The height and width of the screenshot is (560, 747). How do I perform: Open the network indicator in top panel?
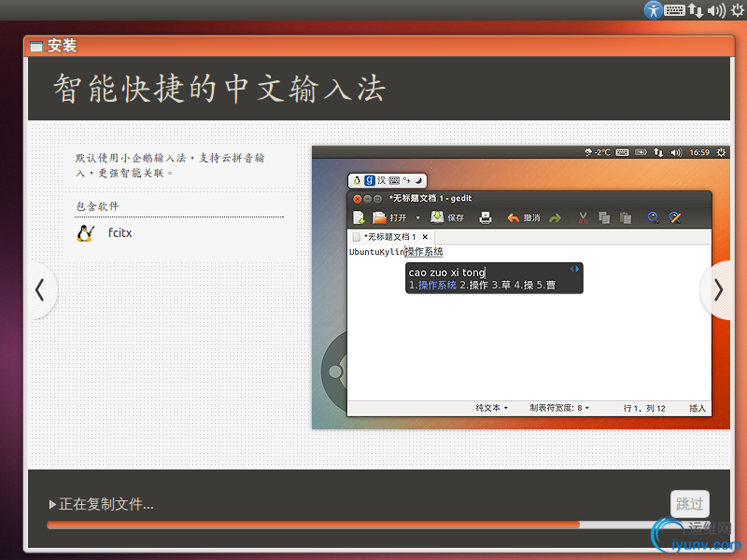click(x=696, y=10)
